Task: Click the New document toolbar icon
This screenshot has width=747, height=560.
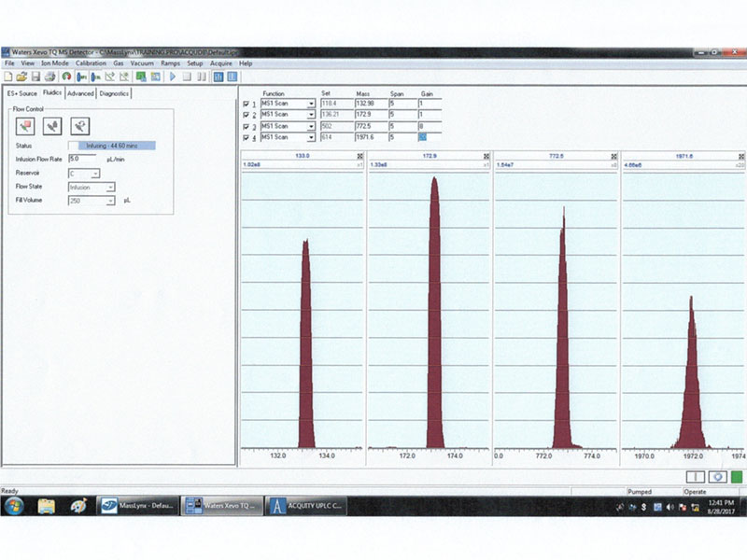Action: click(8, 77)
